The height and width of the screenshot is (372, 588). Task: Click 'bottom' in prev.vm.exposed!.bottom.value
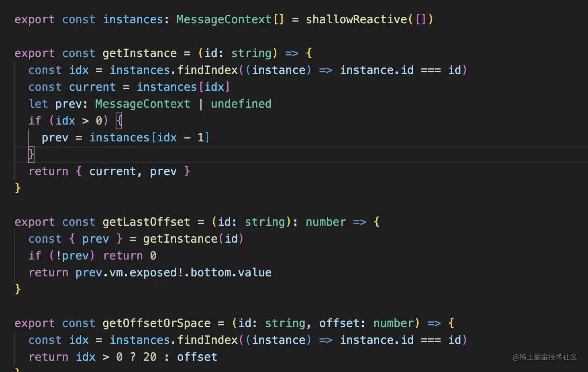210,272
